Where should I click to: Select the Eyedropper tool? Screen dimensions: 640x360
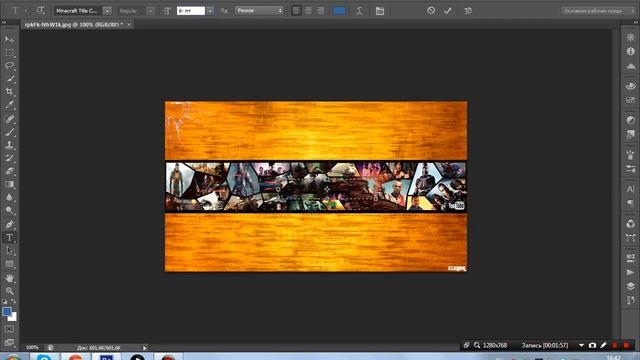(9, 104)
